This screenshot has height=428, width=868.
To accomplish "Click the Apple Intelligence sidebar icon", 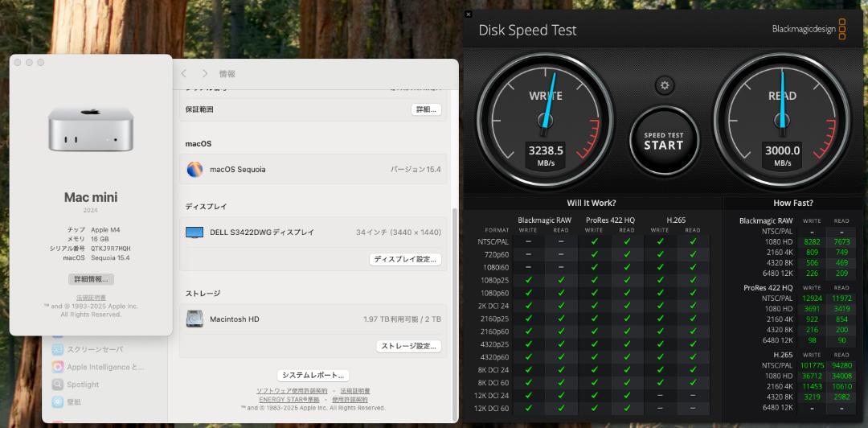I will tap(58, 367).
